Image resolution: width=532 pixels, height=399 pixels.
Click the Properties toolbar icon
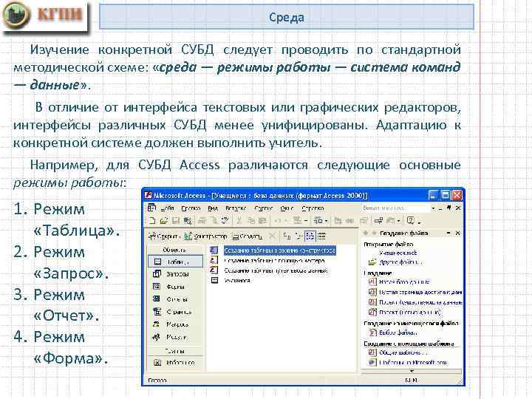[364, 220]
